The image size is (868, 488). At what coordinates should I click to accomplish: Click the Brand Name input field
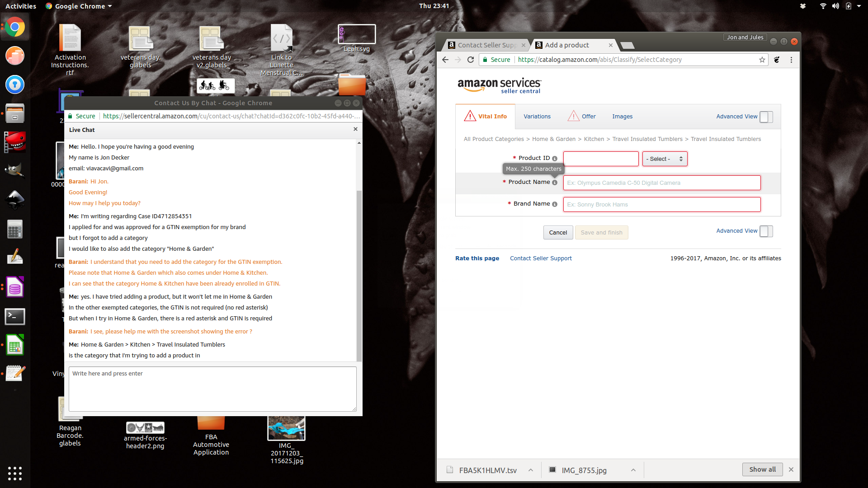tap(662, 205)
